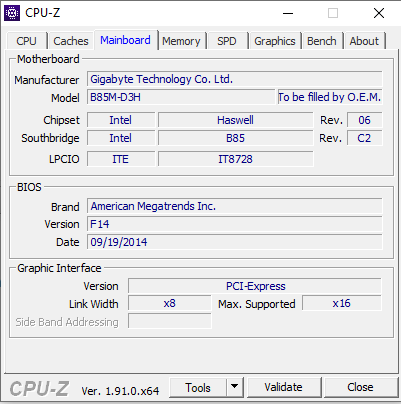View the Graphics tab
This screenshot has width=401, height=404.
point(275,41)
